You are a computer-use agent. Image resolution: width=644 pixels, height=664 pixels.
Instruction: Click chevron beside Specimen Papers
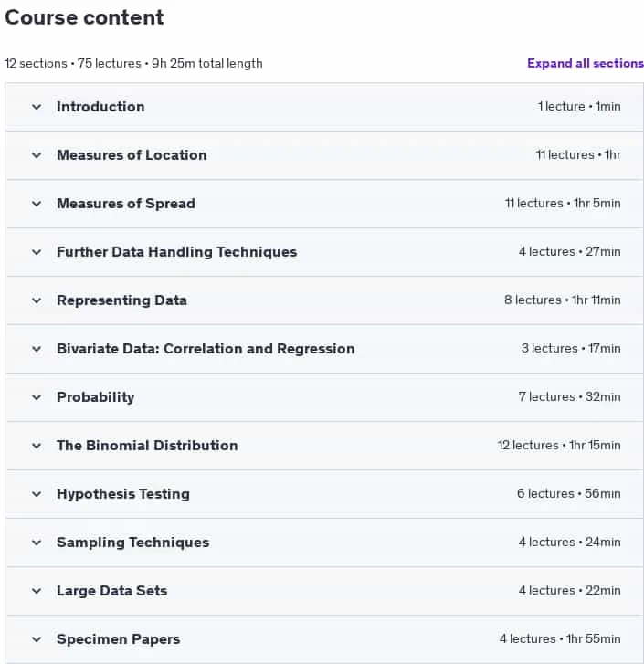pos(37,639)
